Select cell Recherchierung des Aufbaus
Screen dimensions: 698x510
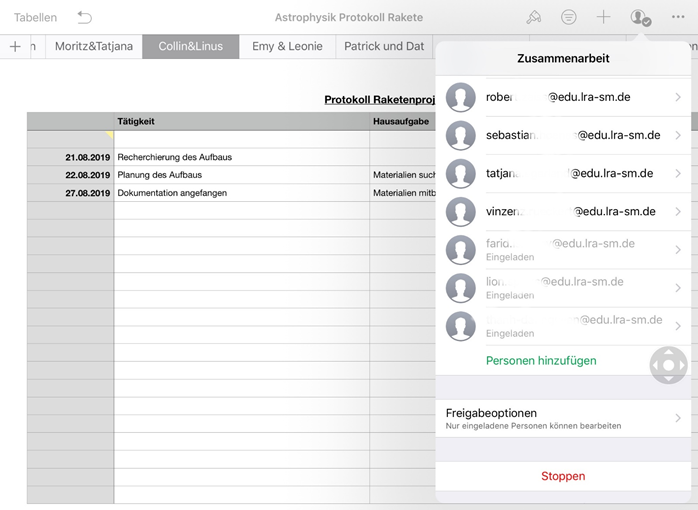(240, 157)
